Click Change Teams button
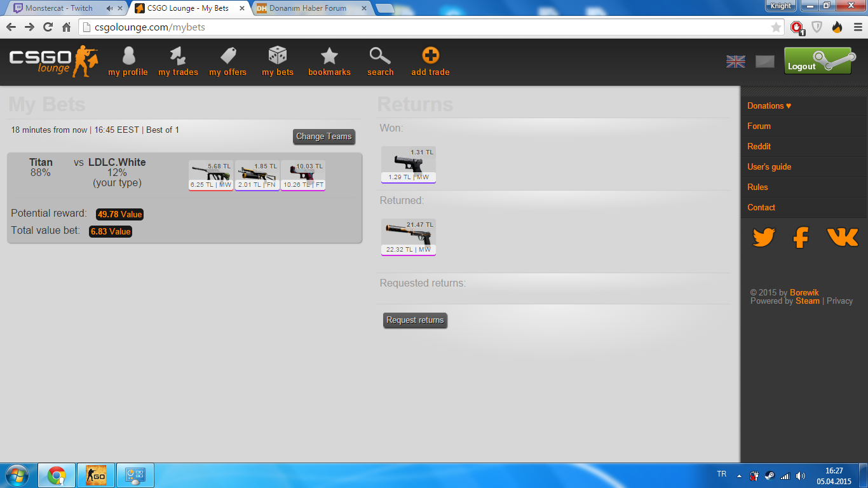Viewport: 868px width, 488px height. coord(324,137)
